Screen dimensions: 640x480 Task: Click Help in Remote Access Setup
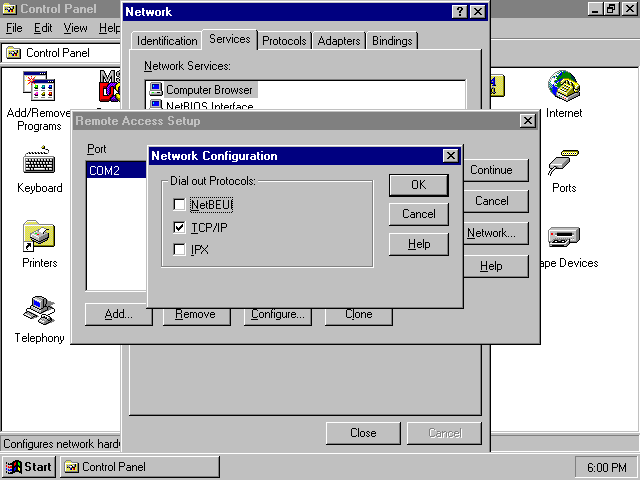pyautogui.click(x=496, y=266)
